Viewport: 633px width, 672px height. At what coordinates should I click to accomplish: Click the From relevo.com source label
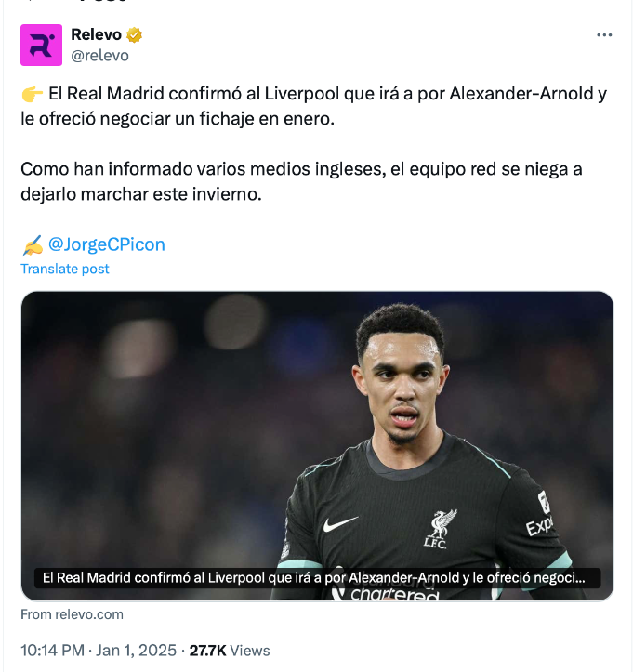(72, 614)
